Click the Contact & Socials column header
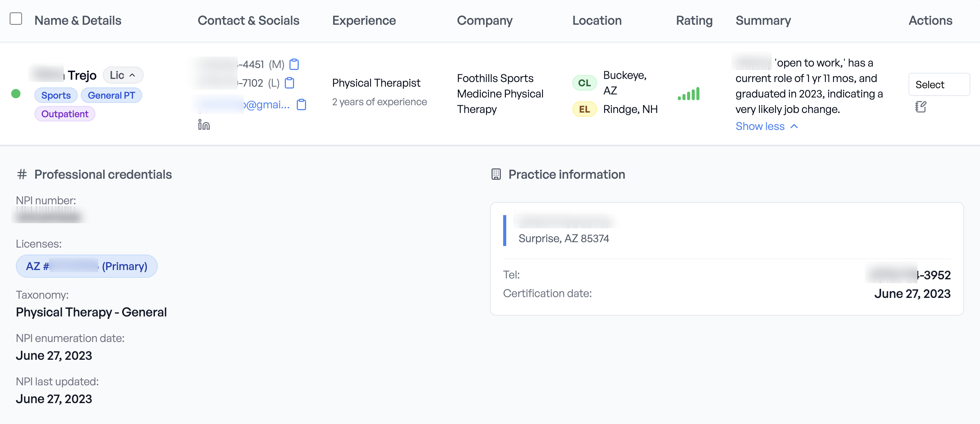This screenshot has height=424, width=980. click(248, 20)
